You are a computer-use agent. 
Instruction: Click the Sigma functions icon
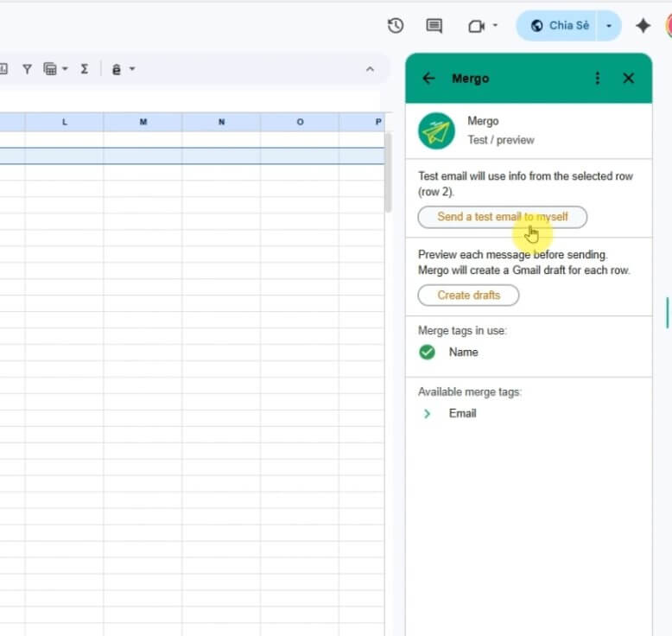(x=85, y=68)
